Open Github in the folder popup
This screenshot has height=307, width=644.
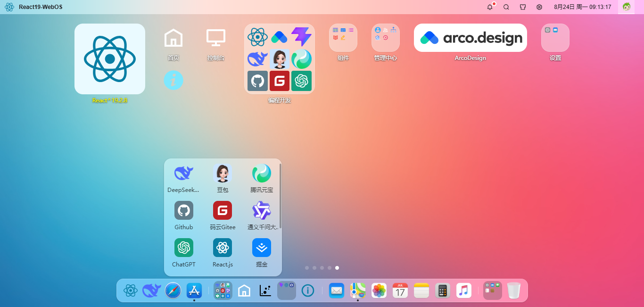point(184,210)
